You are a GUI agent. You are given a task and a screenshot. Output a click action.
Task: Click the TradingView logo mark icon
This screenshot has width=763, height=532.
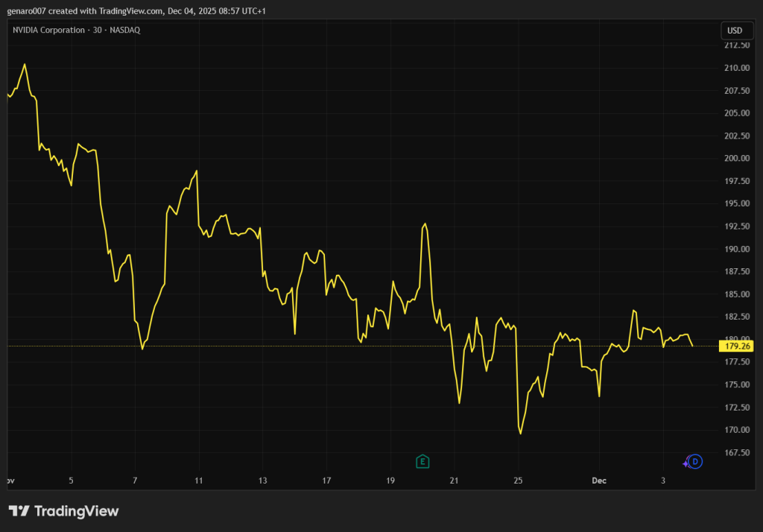click(x=19, y=511)
